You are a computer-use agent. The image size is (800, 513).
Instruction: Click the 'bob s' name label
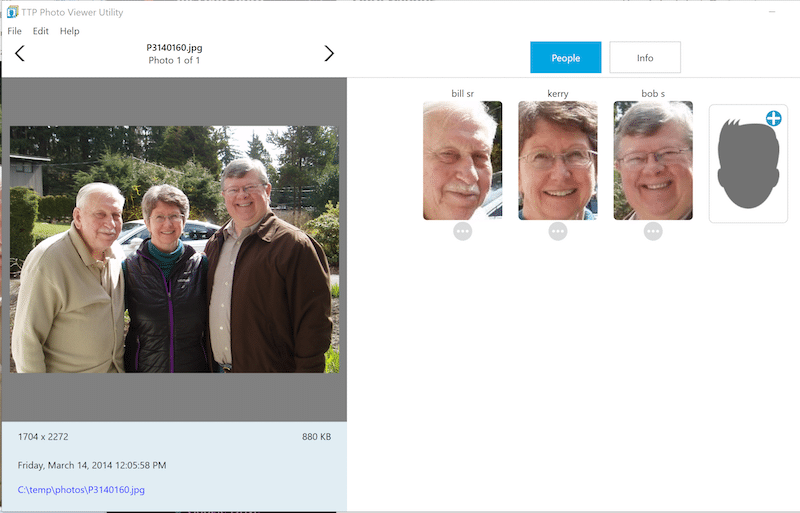[653, 93]
